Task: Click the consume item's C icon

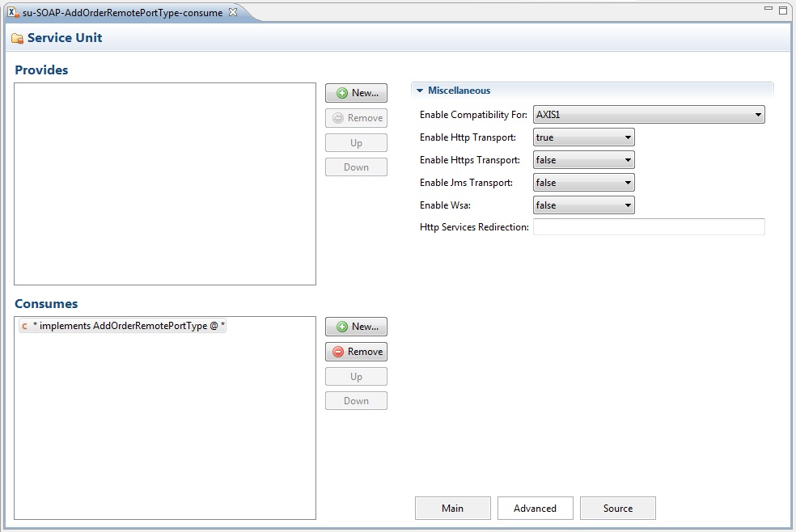Action: click(x=24, y=327)
